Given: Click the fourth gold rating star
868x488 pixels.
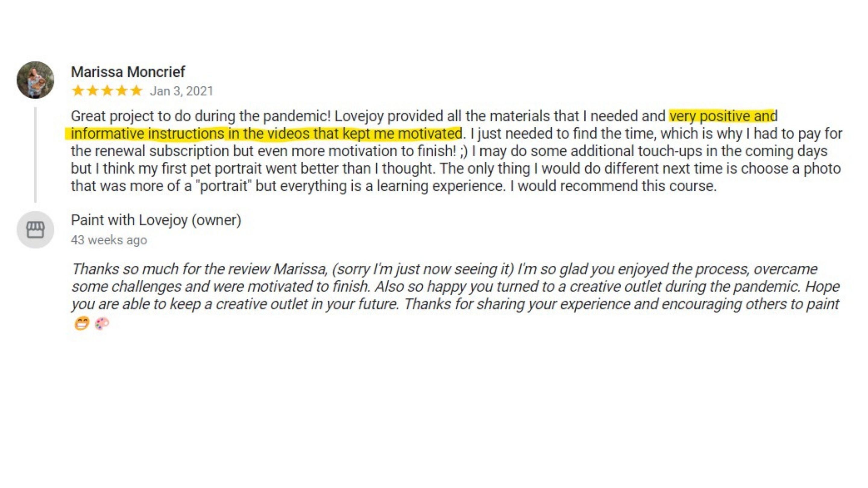Looking at the screenshot, I should [x=122, y=91].
